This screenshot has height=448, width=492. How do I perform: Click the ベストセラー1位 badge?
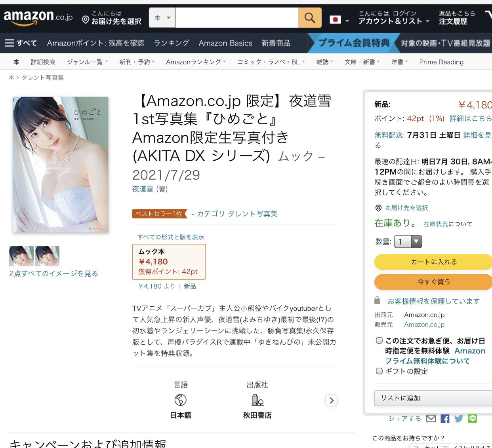coord(159,214)
